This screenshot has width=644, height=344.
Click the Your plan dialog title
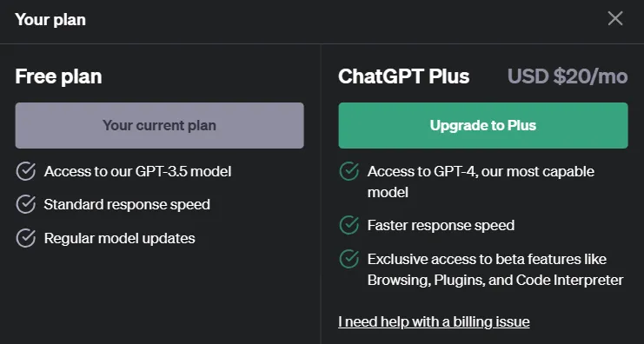click(x=50, y=19)
